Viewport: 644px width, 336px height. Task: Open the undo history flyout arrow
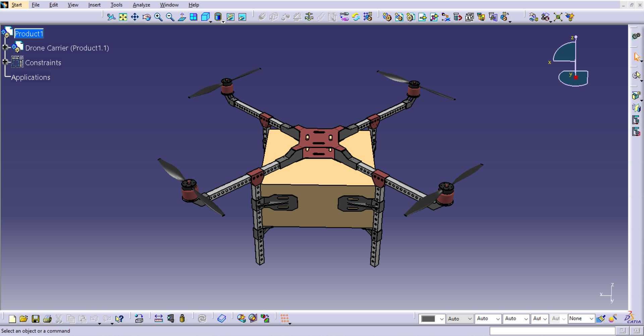[100, 324]
